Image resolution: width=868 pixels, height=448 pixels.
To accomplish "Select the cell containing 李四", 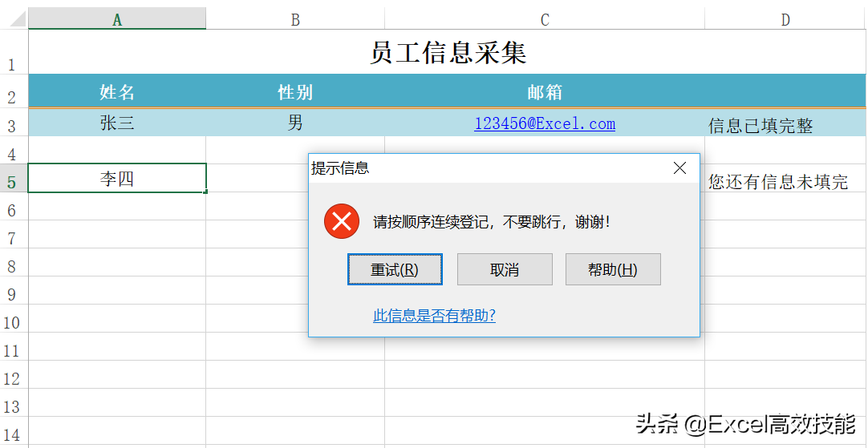I will tap(117, 178).
